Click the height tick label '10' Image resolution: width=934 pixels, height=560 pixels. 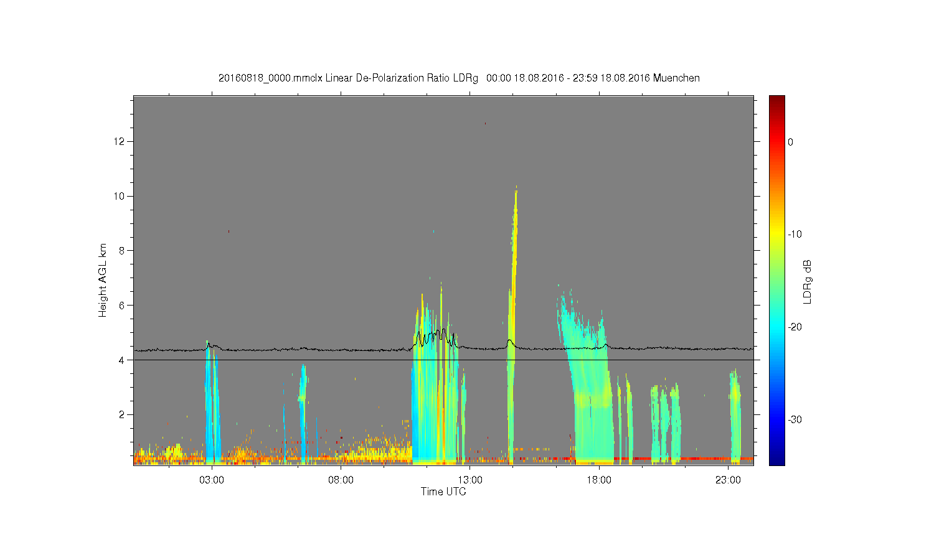click(120, 196)
